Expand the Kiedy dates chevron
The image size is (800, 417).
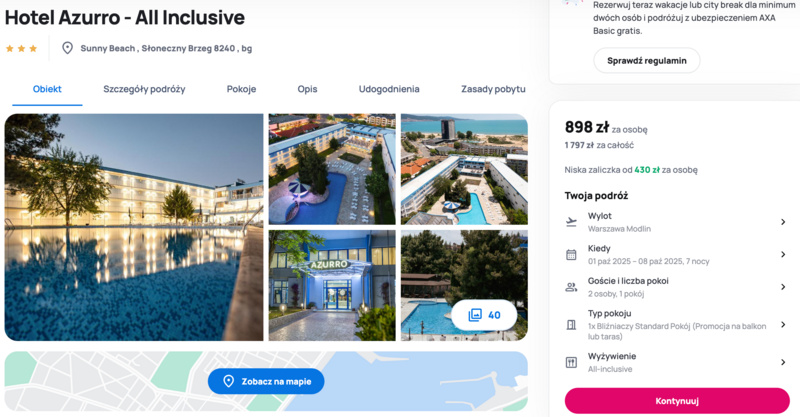(783, 254)
